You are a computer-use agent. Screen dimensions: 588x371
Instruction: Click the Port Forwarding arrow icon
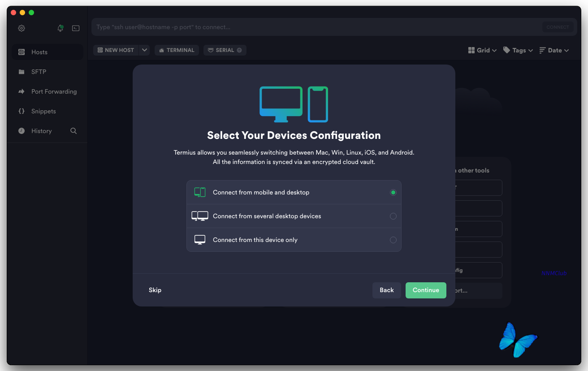(x=22, y=91)
